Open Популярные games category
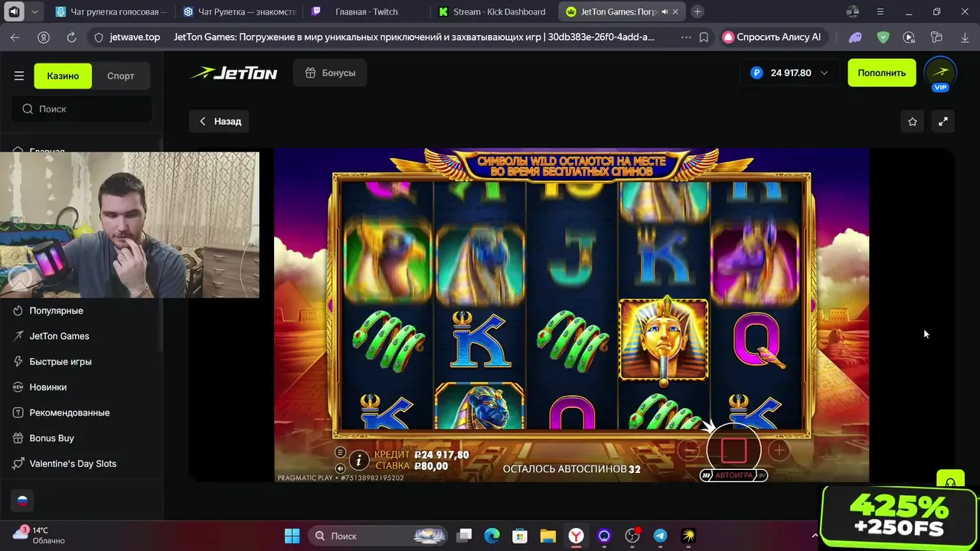Image resolution: width=980 pixels, height=551 pixels. pyautogui.click(x=56, y=311)
